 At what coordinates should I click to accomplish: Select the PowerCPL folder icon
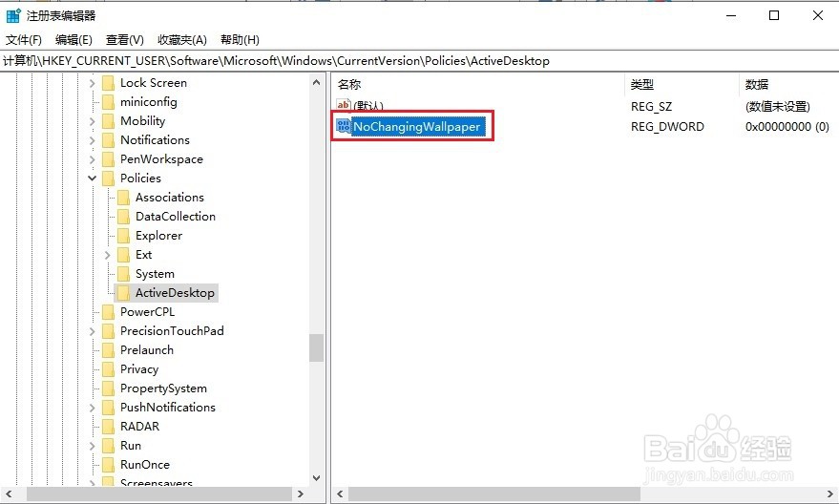(108, 312)
